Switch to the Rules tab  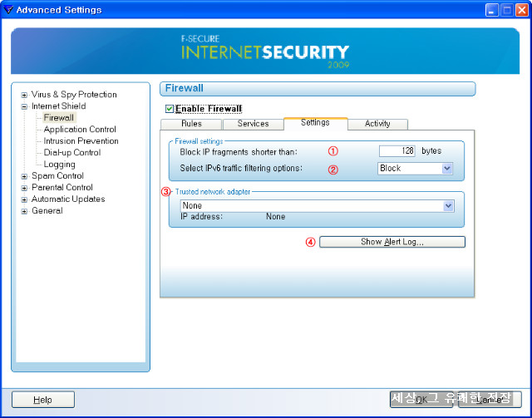click(x=191, y=124)
